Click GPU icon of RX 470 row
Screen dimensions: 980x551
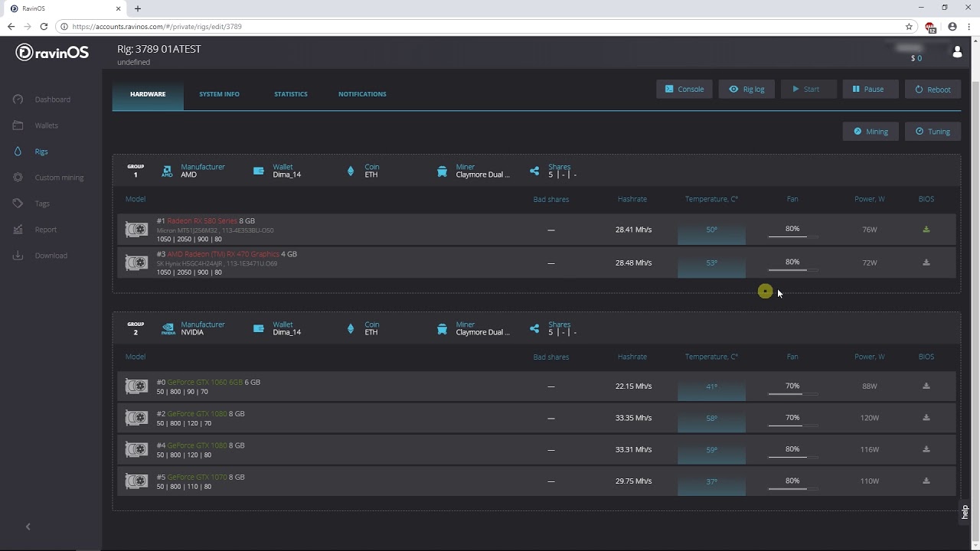click(136, 262)
